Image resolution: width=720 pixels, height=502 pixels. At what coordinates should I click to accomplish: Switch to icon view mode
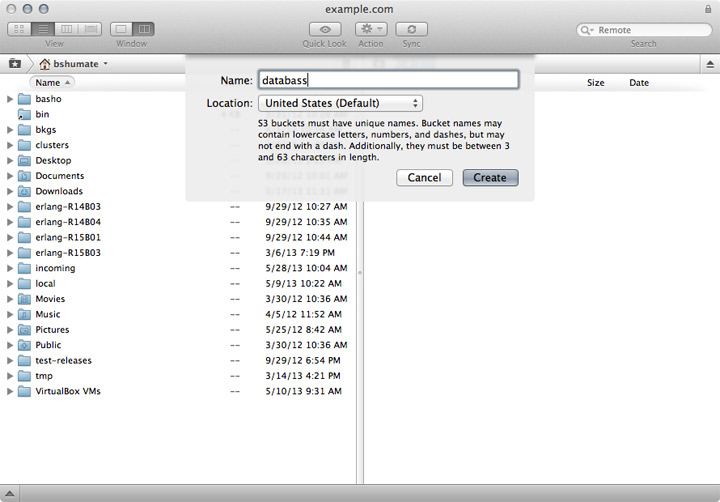pyautogui.click(x=19, y=29)
